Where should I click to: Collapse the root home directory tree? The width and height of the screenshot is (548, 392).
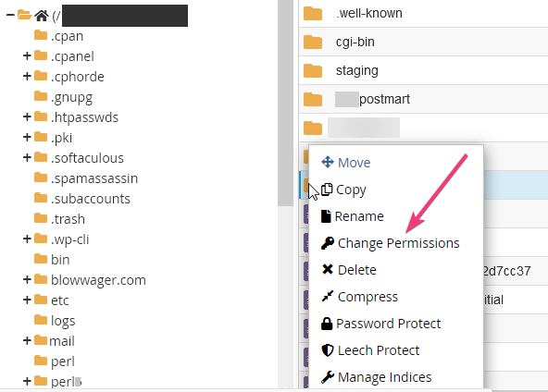[10, 15]
